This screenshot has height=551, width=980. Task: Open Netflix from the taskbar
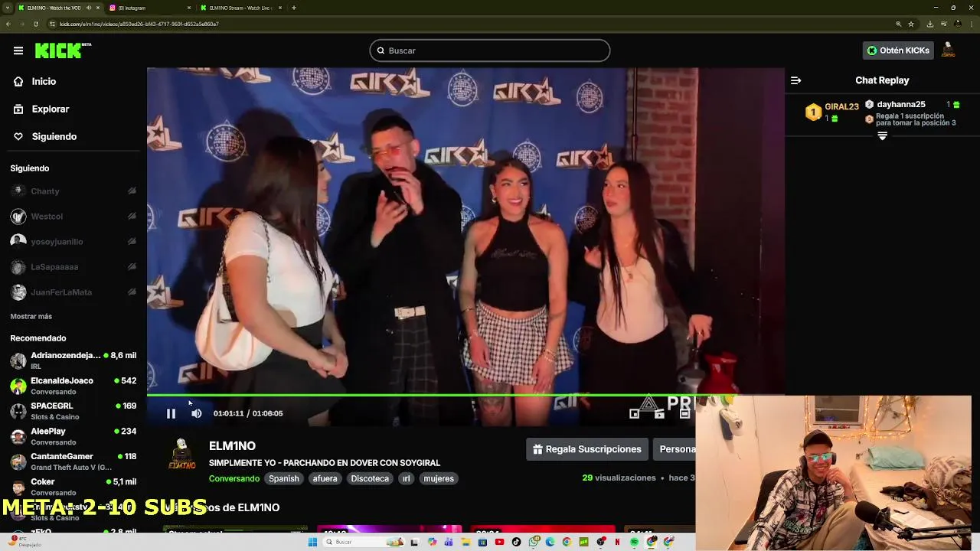617,542
